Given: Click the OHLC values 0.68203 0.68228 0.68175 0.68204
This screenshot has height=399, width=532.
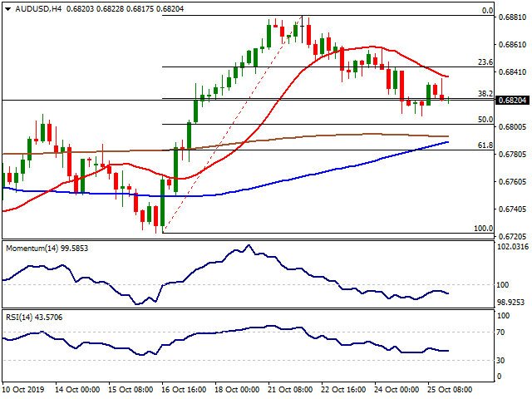Looking at the screenshot, I should pos(125,9).
